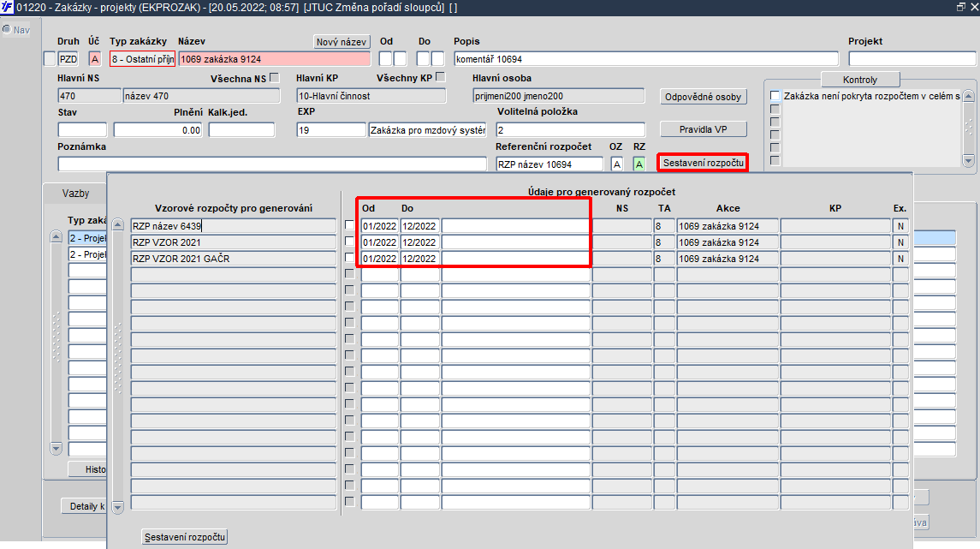
Task: Toggle the Všechna NS checkbox
Action: 274,78
